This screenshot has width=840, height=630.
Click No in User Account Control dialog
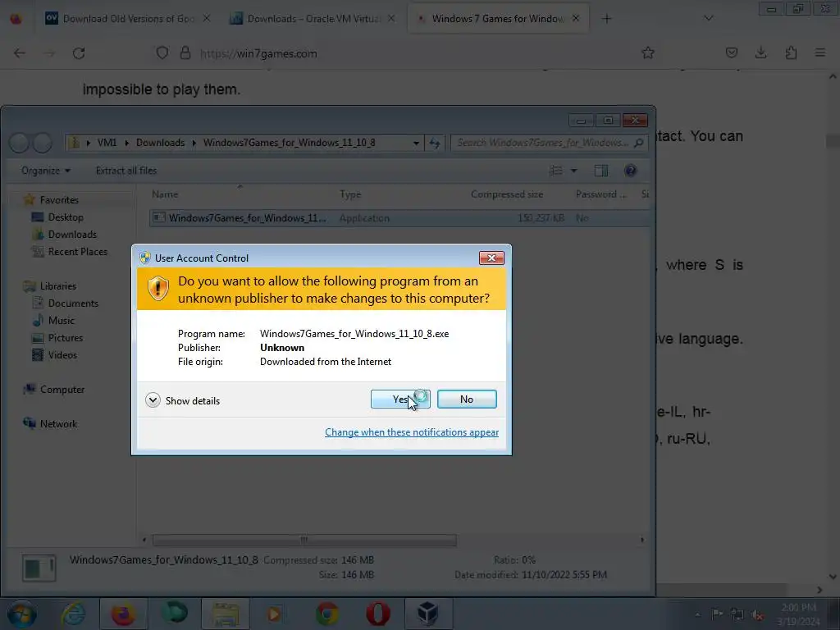[467, 399]
